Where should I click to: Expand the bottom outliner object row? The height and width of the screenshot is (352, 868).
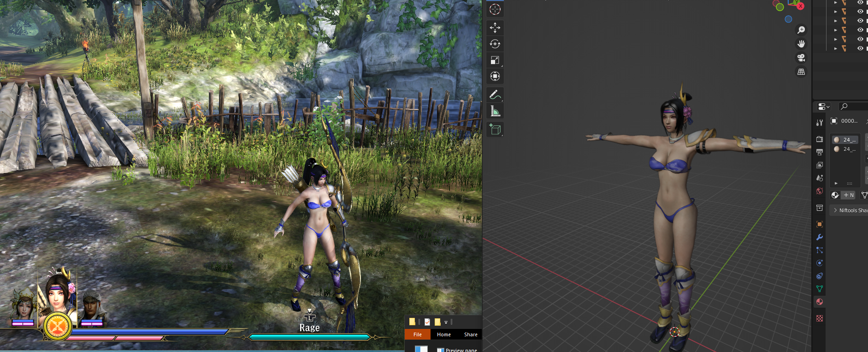(836, 48)
